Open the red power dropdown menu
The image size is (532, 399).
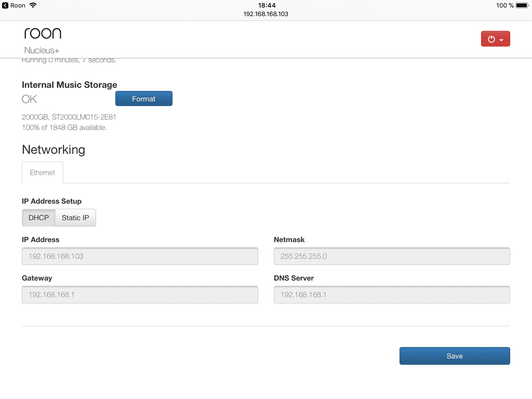click(495, 38)
